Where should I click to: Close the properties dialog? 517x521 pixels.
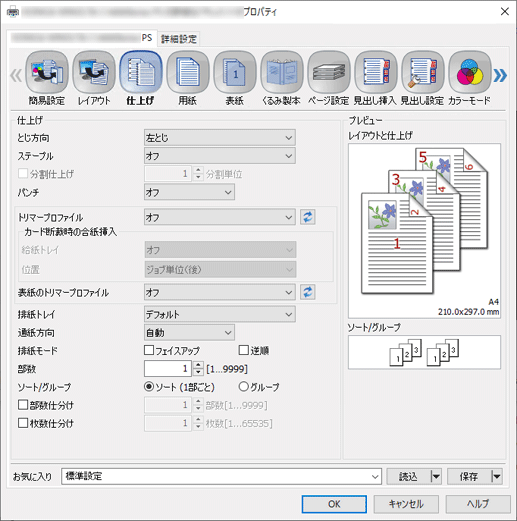pyautogui.click(x=505, y=12)
